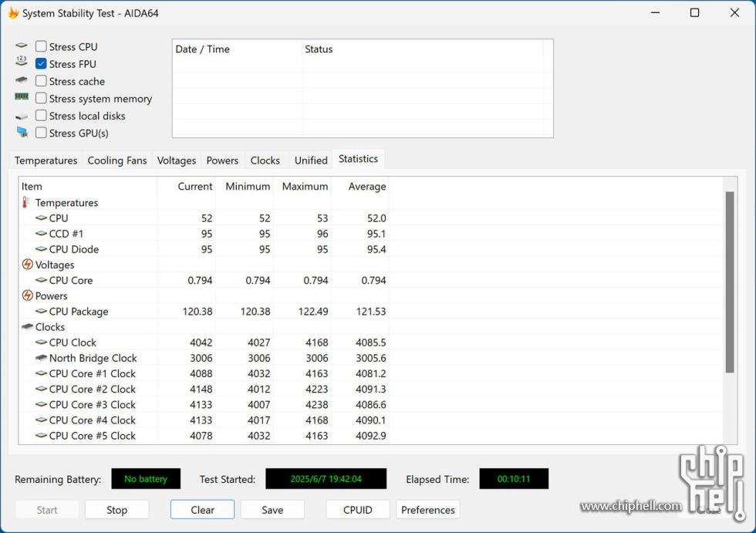Screen dimensions: 756x533
Task: Click the AIDA64 flame title bar icon
Action: pyautogui.click(x=14, y=12)
